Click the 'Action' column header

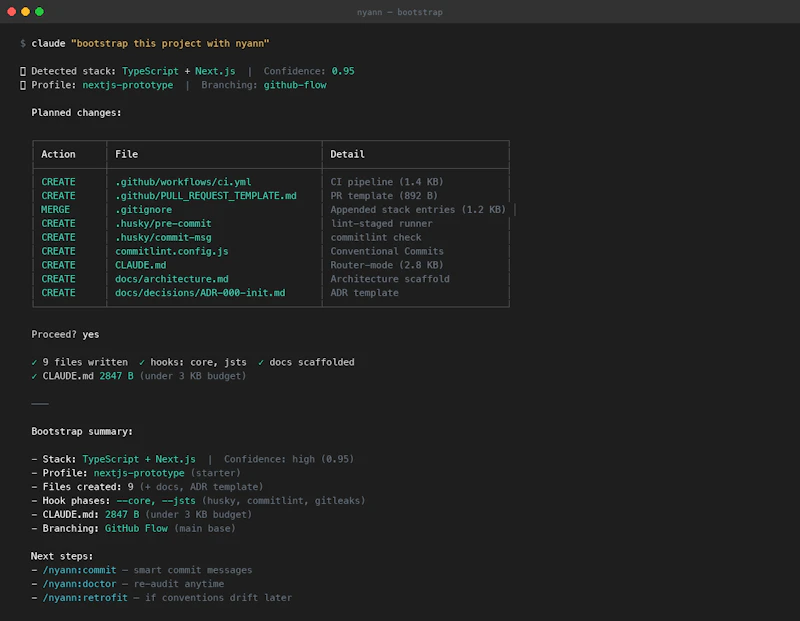click(x=58, y=154)
